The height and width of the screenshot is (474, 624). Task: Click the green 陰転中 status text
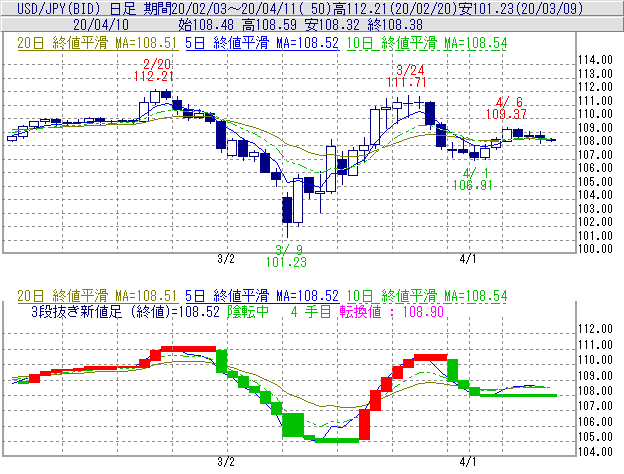coord(248,312)
